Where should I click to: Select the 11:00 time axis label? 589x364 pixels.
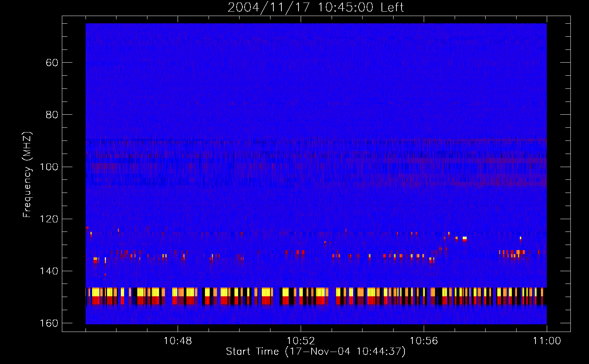(x=547, y=341)
